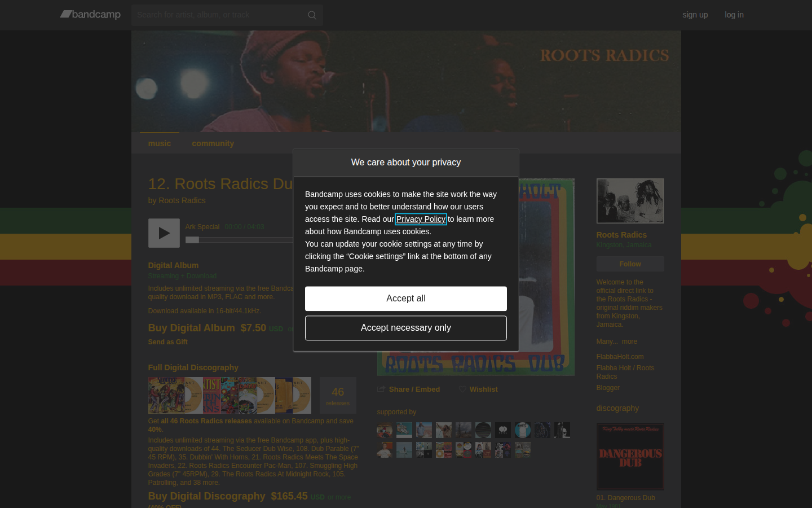The width and height of the screenshot is (812, 508).
Task: Click the second supporter avatar in top row
Action: point(404,430)
